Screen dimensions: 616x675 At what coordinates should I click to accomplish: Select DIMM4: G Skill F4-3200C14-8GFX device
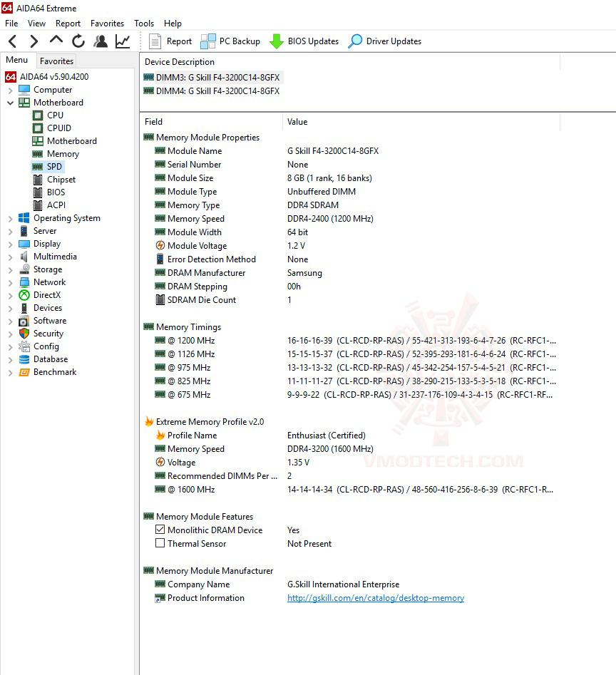218,91
